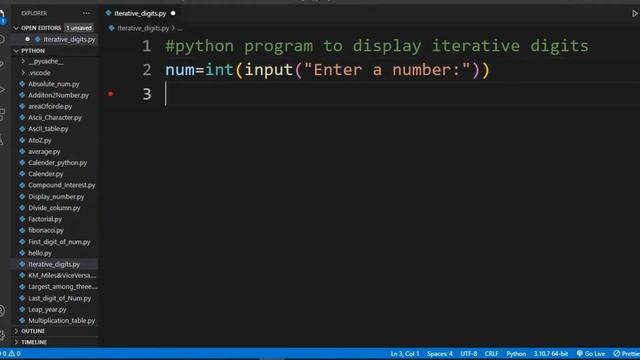Open Calender.py file

coord(46,174)
